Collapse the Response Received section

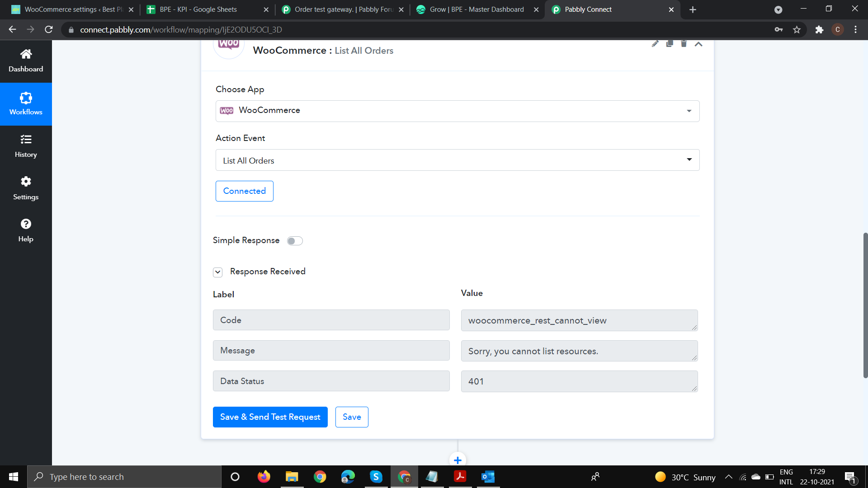218,272
